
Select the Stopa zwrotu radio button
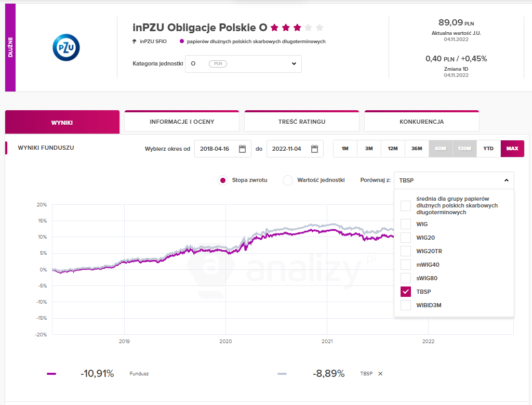click(222, 180)
